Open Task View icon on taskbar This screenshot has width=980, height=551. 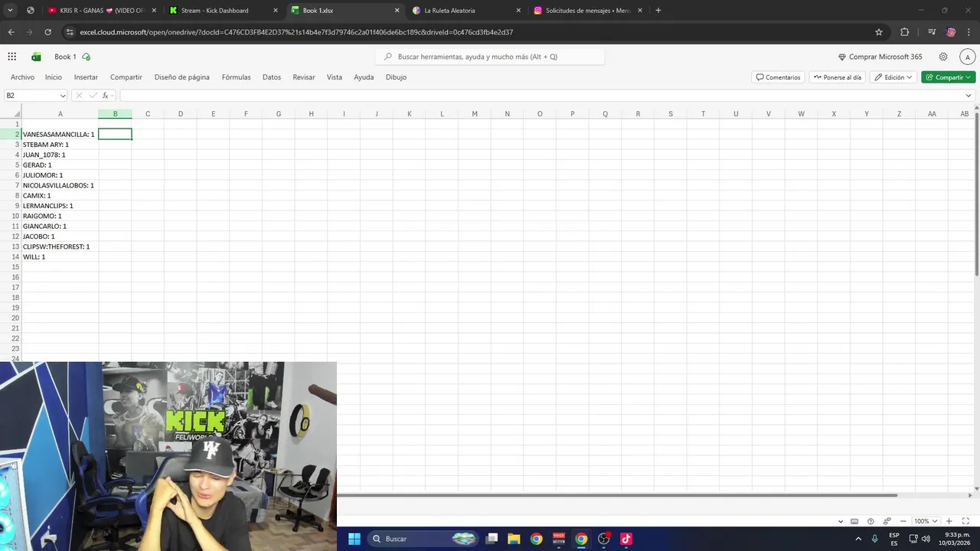point(492,539)
